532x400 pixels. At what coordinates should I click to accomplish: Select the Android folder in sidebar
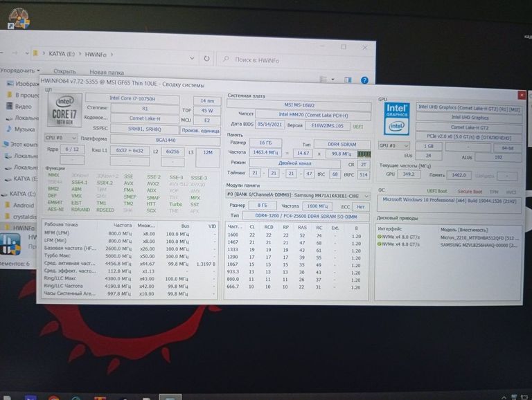coord(23,205)
